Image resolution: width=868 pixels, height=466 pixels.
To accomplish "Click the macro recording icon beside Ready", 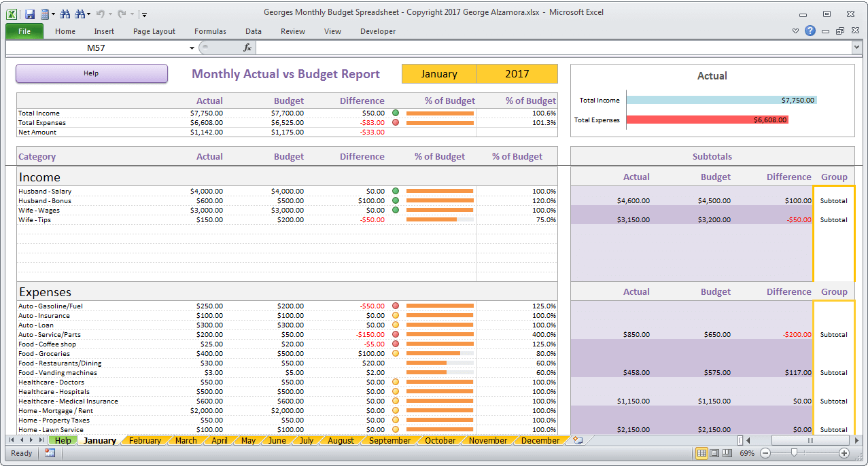I will [50, 453].
